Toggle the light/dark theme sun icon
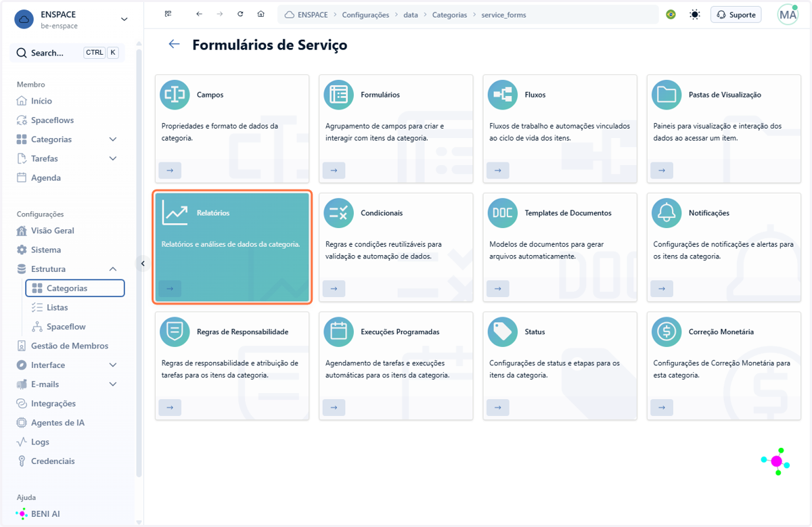 tap(695, 14)
